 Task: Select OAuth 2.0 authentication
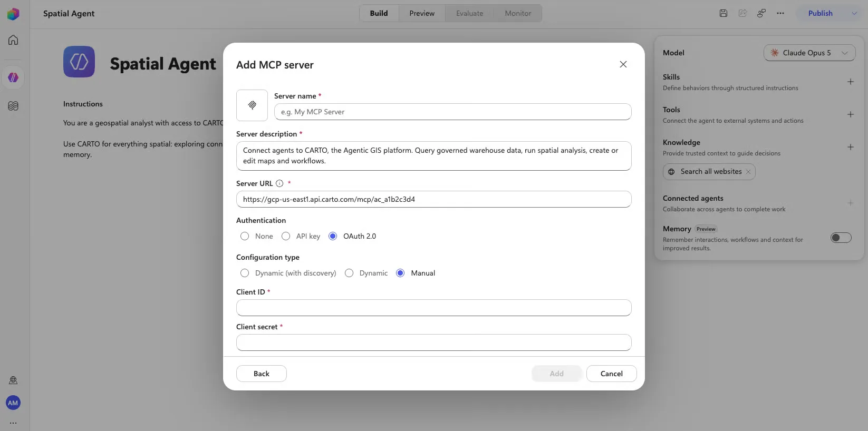click(333, 236)
